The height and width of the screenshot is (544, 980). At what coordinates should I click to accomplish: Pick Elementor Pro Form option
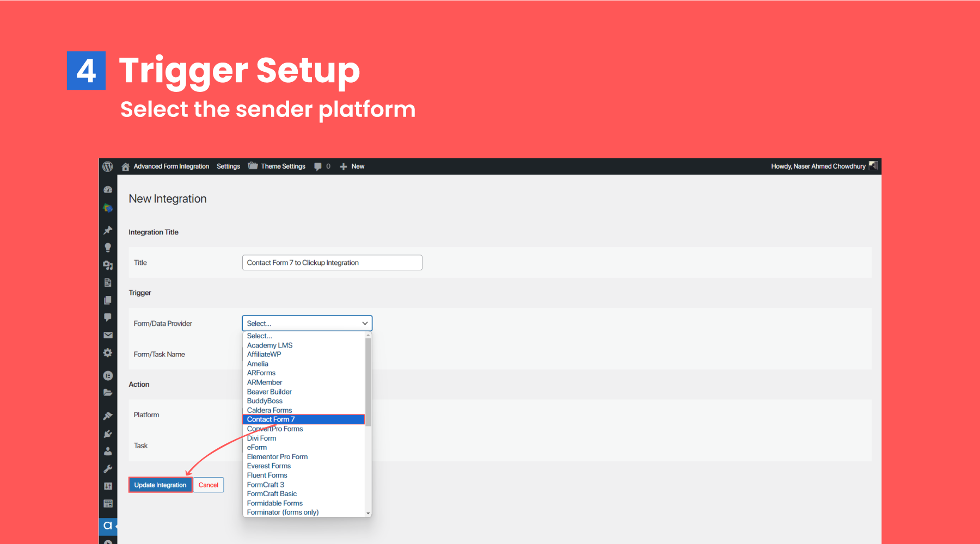click(x=277, y=457)
